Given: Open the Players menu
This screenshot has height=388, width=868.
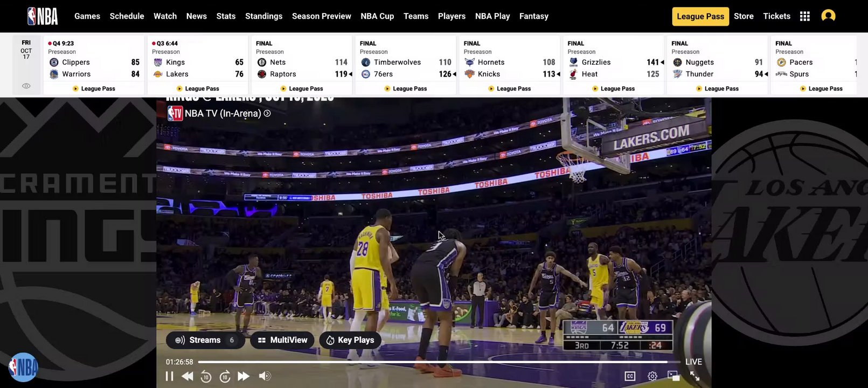Looking at the screenshot, I should pyautogui.click(x=452, y=16).
